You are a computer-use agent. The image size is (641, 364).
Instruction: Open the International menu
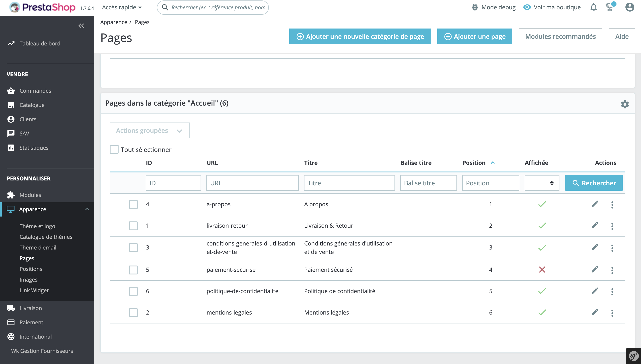pos(35,337)
